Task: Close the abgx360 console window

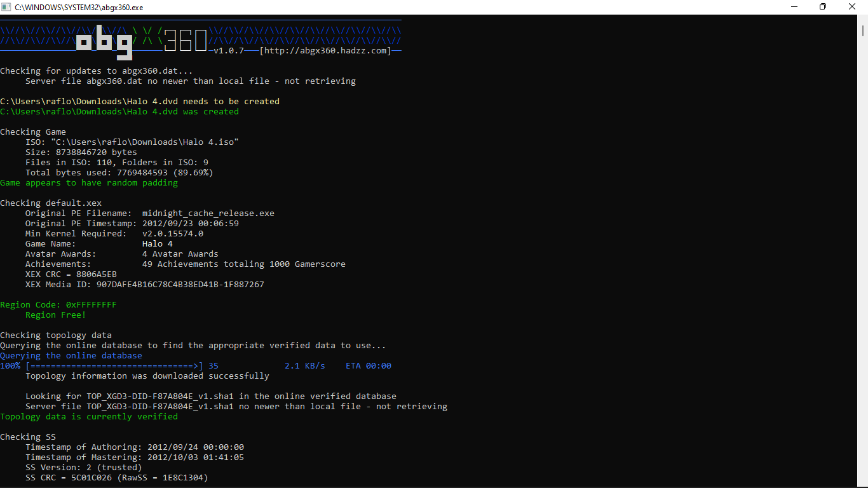Action: tap(852, 6)
